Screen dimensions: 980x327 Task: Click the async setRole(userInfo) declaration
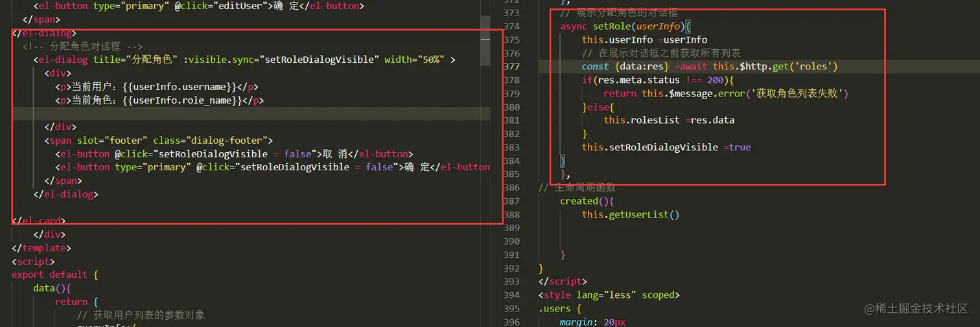click(x=626, y=27)
